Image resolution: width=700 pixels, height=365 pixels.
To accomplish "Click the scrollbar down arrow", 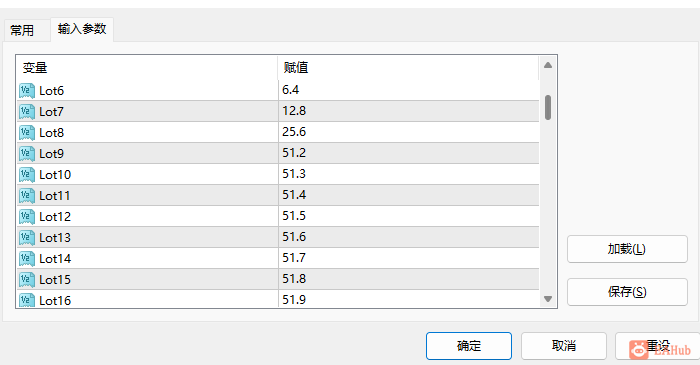I will click(x=548, y=299).
